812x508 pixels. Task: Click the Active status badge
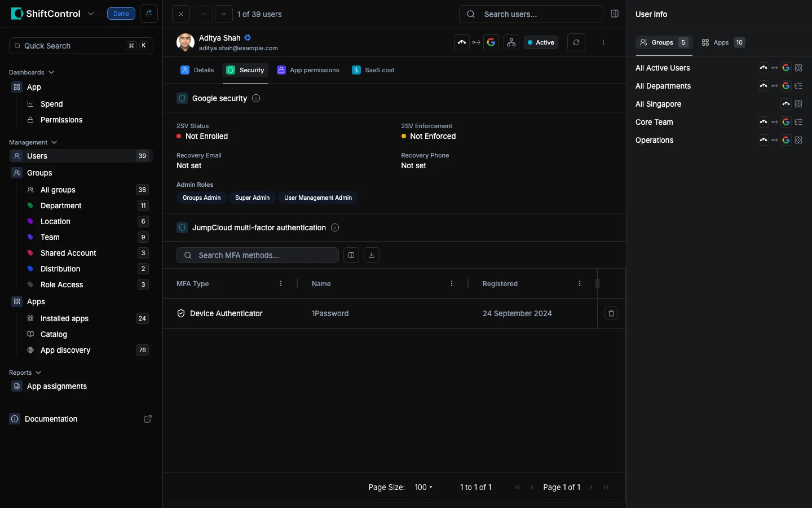[x=541, y=42]
